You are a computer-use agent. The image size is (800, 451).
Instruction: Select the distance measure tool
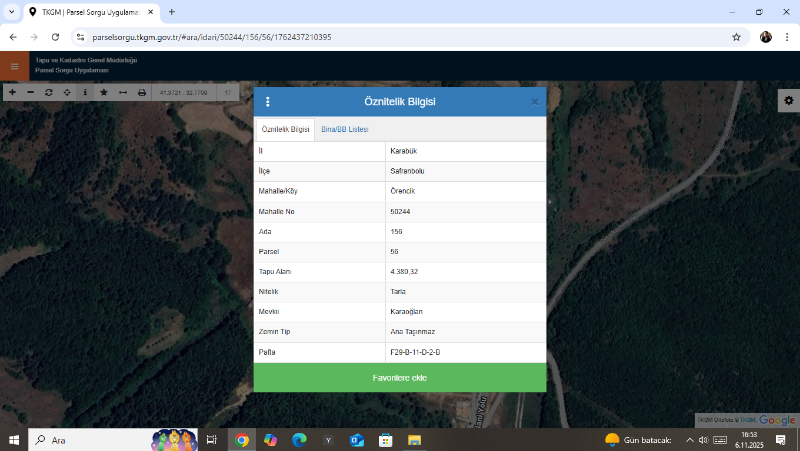(122, 92)
